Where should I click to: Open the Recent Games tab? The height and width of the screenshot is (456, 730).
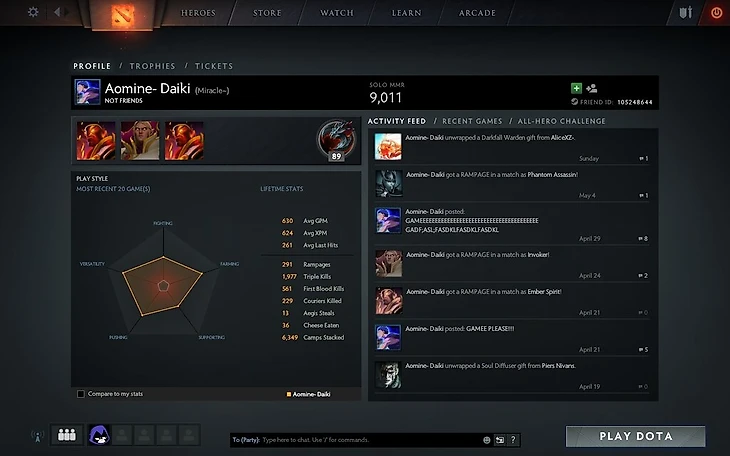pyautogui.click(x=472, y=121)
